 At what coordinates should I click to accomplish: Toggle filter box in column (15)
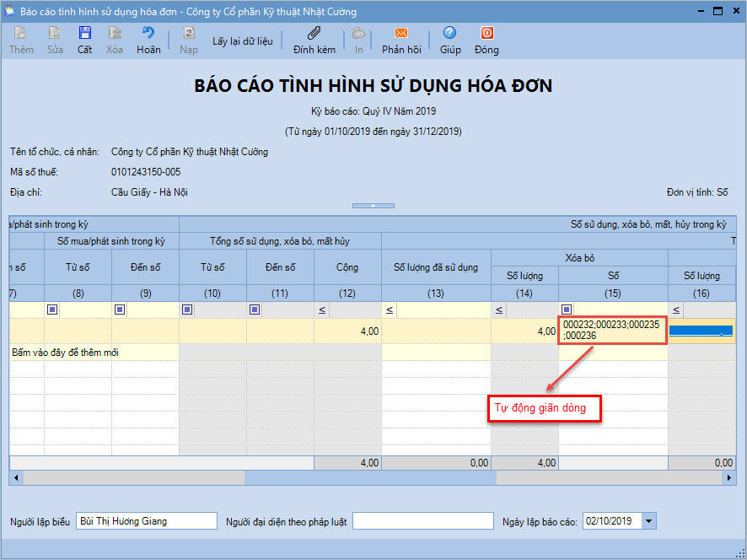click(567, 310)
